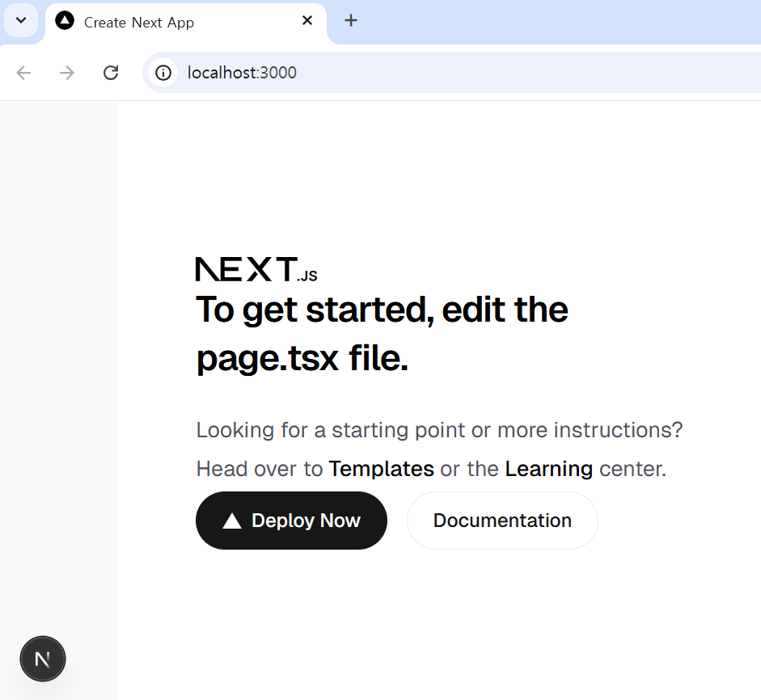Image resolution: width=761 pixels, height=700 pixels.
Task: Go forward with the forward arrow
Action: tap(67, 73)
